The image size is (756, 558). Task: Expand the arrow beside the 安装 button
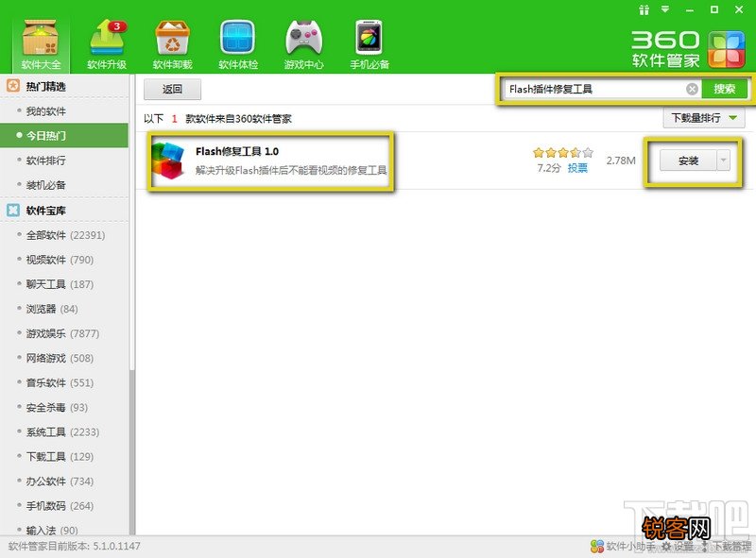[724, 161]
